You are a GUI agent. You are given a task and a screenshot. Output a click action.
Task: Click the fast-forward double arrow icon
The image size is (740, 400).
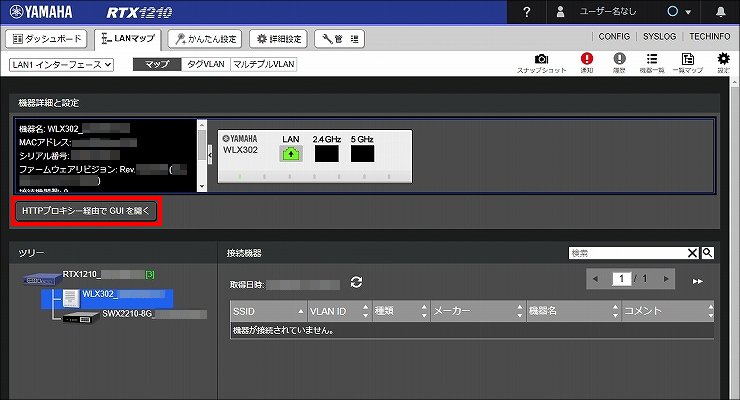click(698, 282)
